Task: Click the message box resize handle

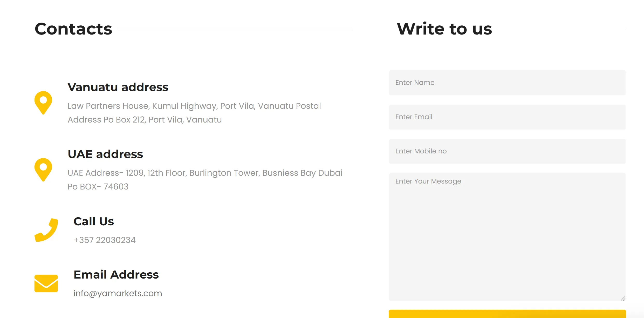Action: [623, 298]
